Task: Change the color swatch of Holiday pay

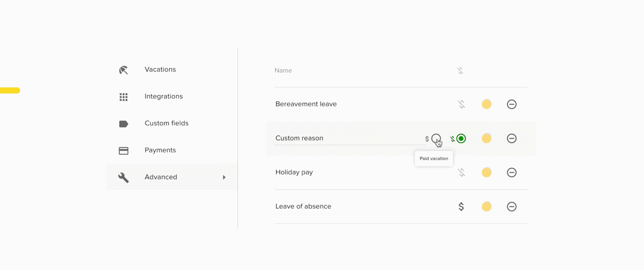Action: pos(486,173)
